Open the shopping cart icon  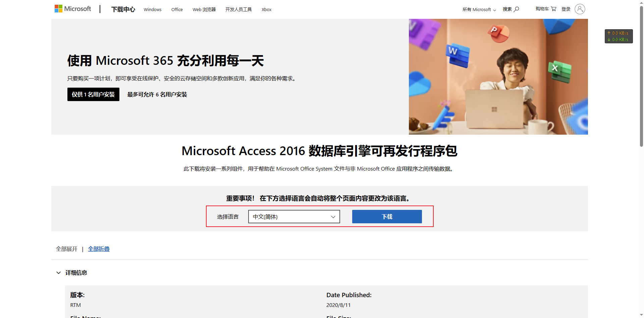tap(553, 9)
